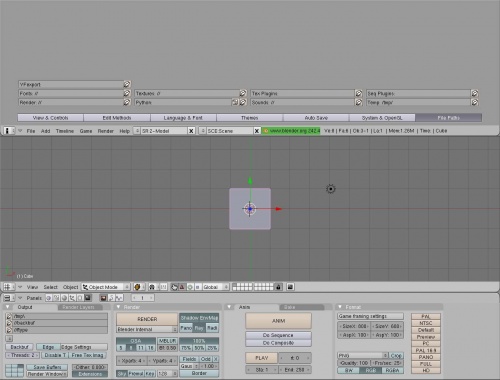Click the 3D view lock layers icon
The height and width of the screenshot is (380, 500).
point(278,287)
